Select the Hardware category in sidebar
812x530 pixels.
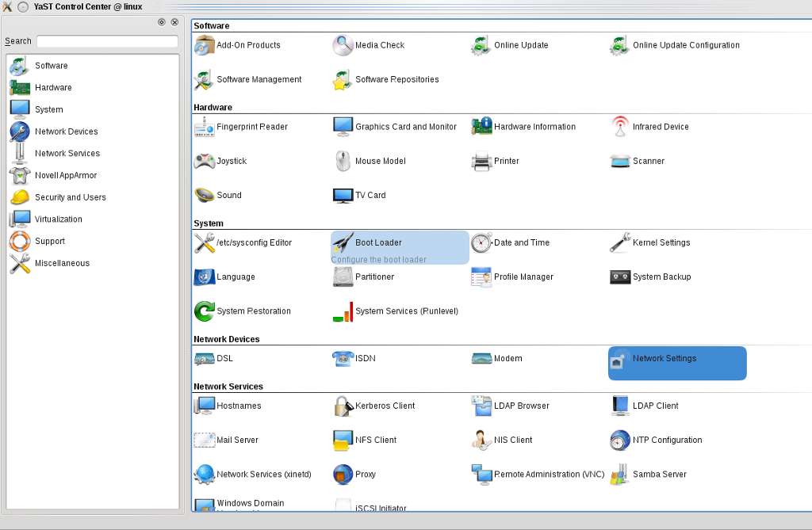point(53,88)
